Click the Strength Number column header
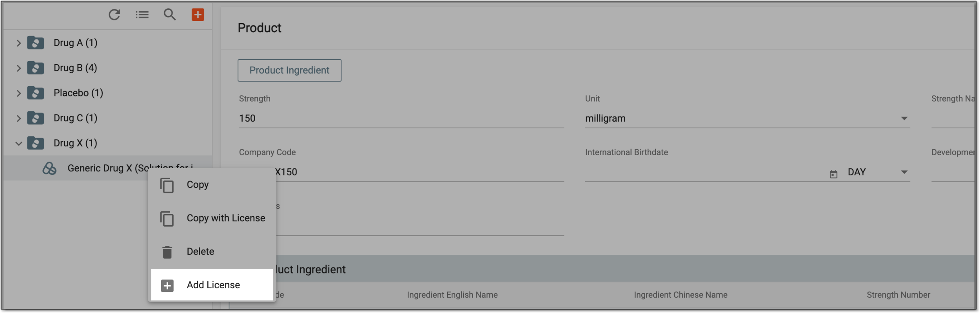Image resolution: width=980 pixels, height=313 pixels. click(898, 295)
